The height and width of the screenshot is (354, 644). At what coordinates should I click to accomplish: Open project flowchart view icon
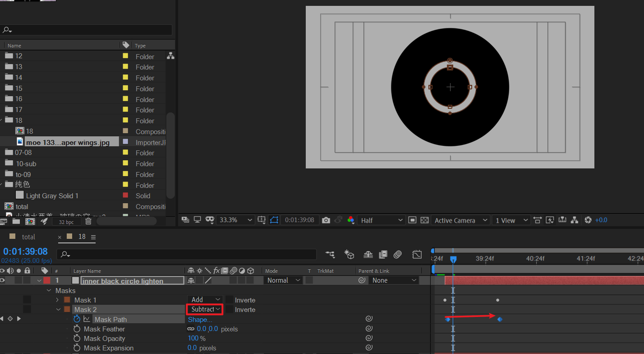click(170, 56)
